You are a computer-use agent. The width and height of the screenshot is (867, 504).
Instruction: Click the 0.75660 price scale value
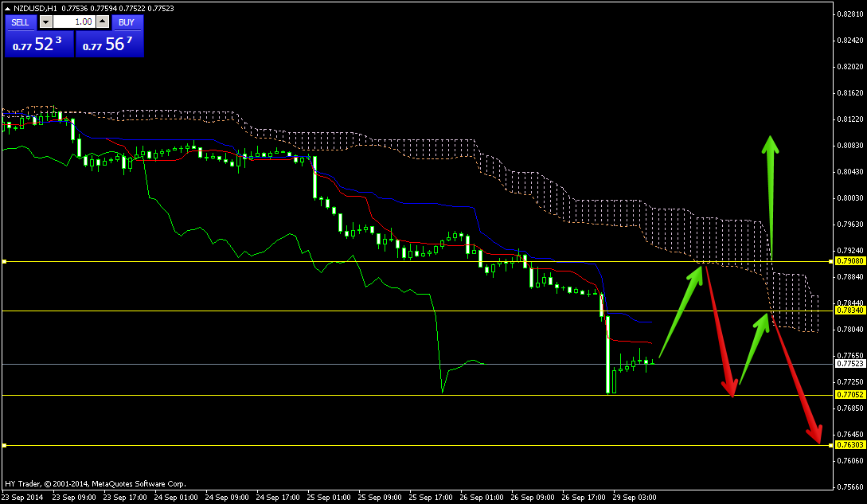tap(850, 486)
